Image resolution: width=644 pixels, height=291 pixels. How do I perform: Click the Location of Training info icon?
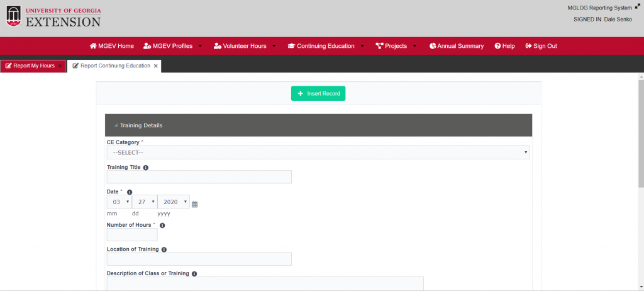pyautogui.click(x=164, y=250)
